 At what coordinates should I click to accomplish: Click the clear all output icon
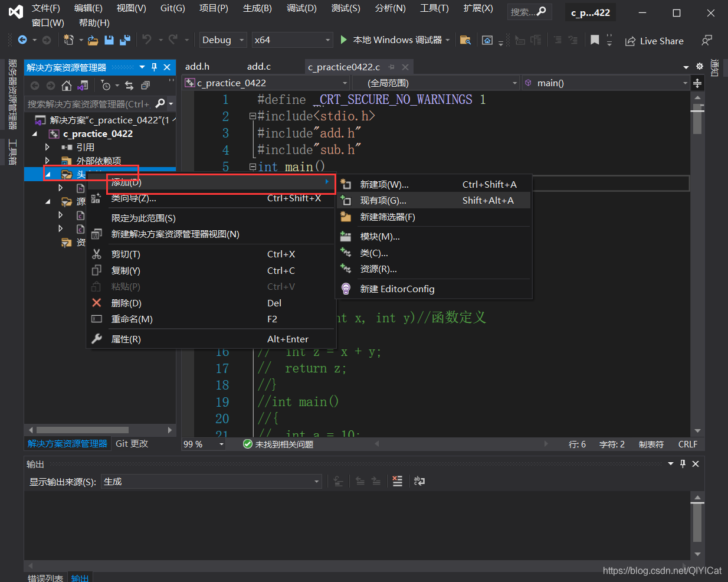point(398,482)
